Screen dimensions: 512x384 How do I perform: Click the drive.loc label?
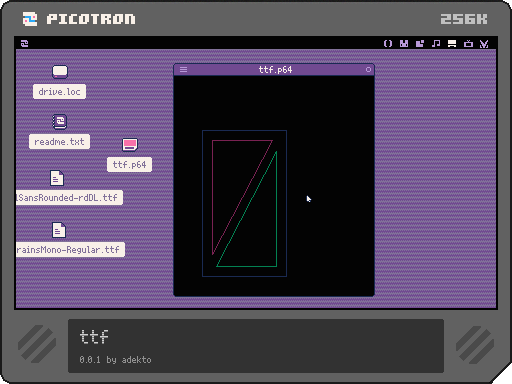[59, 92]
